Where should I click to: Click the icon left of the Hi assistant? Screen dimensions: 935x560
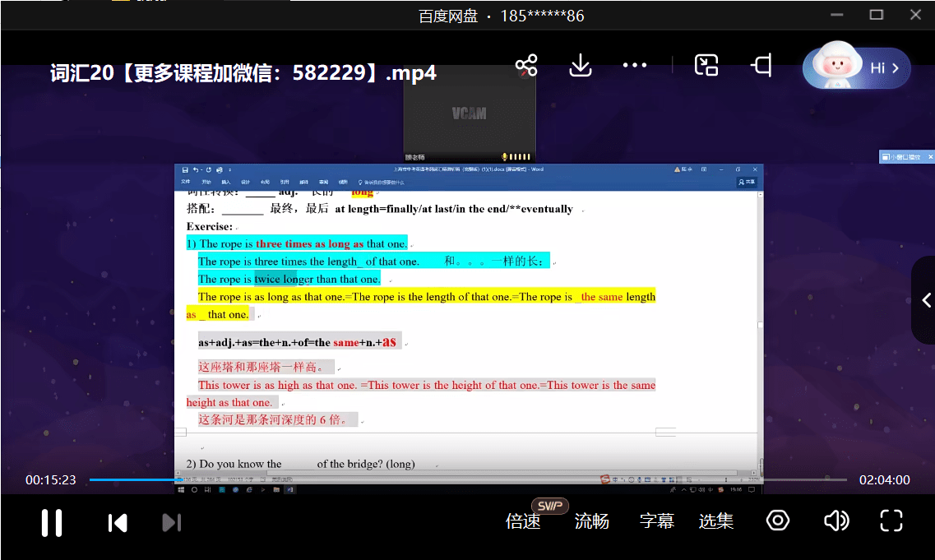[761, 65]
